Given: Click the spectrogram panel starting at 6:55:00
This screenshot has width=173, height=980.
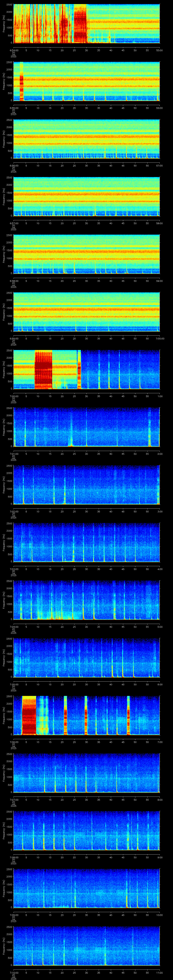Looking at the screenshot, I should (x=86, y=81).
